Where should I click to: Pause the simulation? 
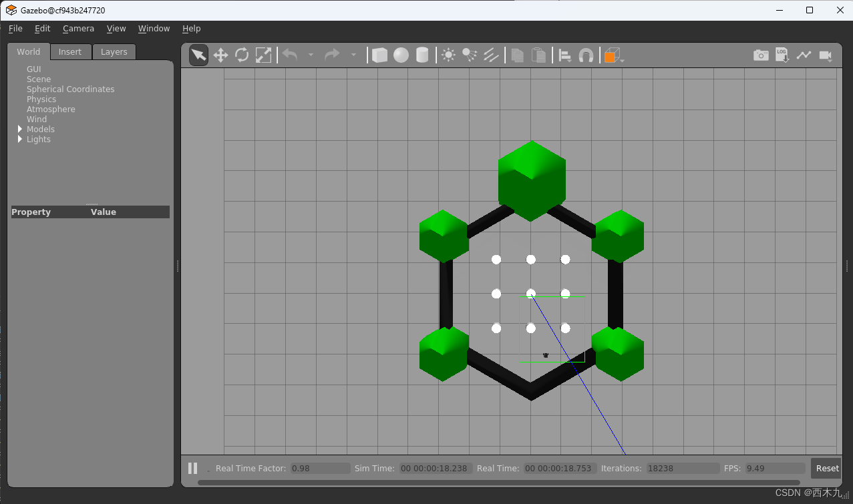pyautogui.click(x=192, y=468)
